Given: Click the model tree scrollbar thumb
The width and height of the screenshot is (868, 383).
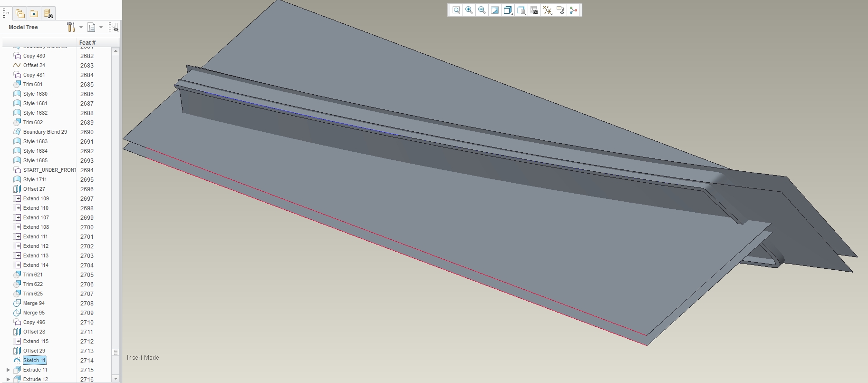Looking at the screenshot, I should [x=116, y=352].
